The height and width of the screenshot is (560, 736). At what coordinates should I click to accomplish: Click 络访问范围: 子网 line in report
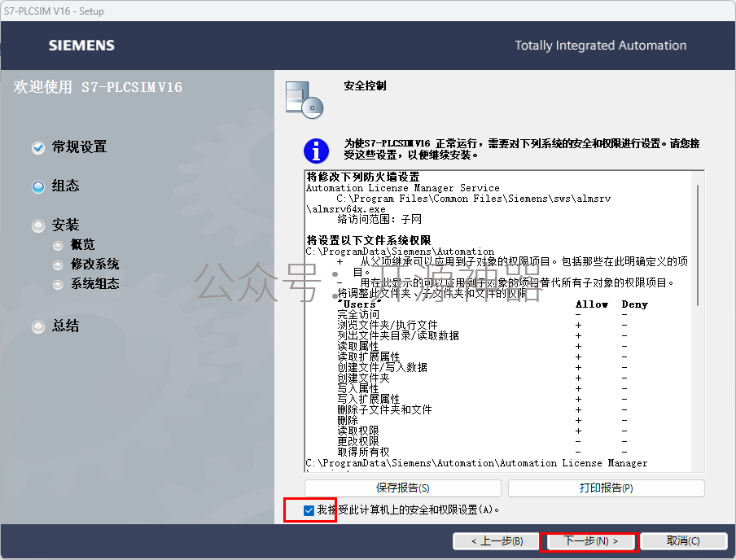click(x=379, y=219)
